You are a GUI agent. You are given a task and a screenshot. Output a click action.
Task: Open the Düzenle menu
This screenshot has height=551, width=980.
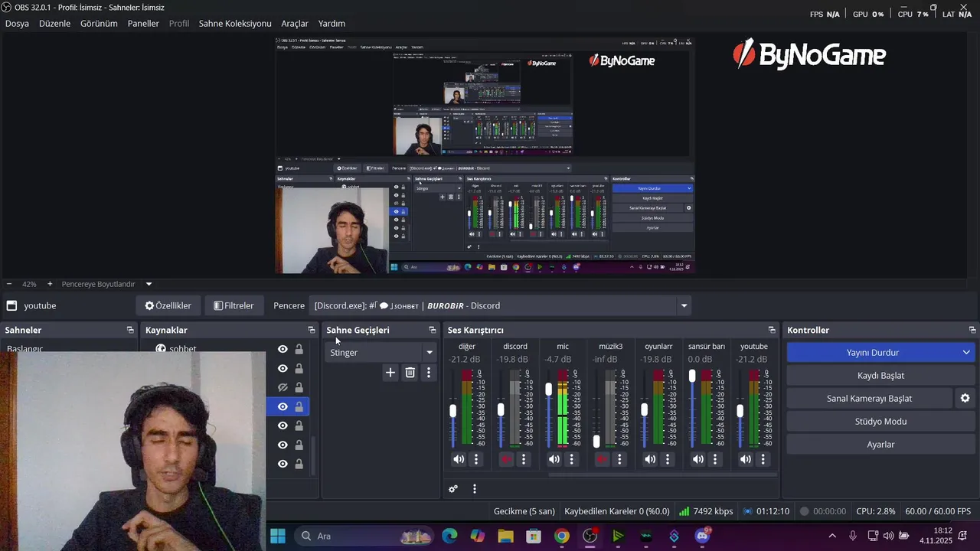54,23
